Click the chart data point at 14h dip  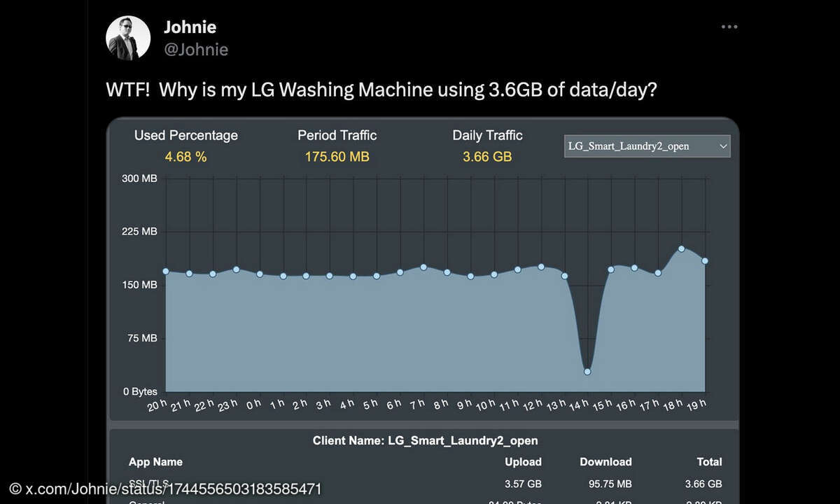click(587, 372)
